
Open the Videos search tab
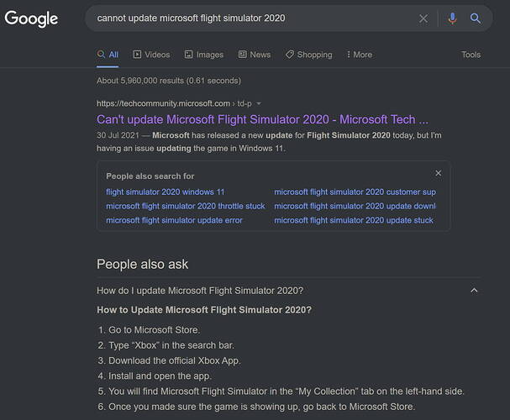tap(151, 55)
